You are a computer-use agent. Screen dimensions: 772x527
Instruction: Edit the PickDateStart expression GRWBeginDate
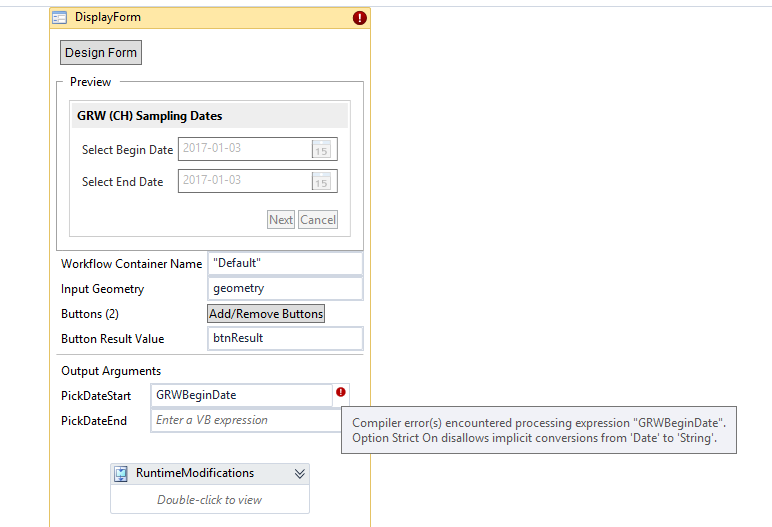242,395
